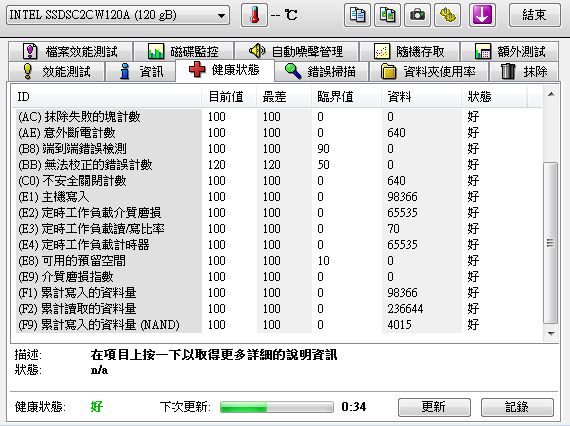The height and width of the screenshot is (426, 570).
Task: Switch to the 效能測試 tab
Action: pos(57,71)
